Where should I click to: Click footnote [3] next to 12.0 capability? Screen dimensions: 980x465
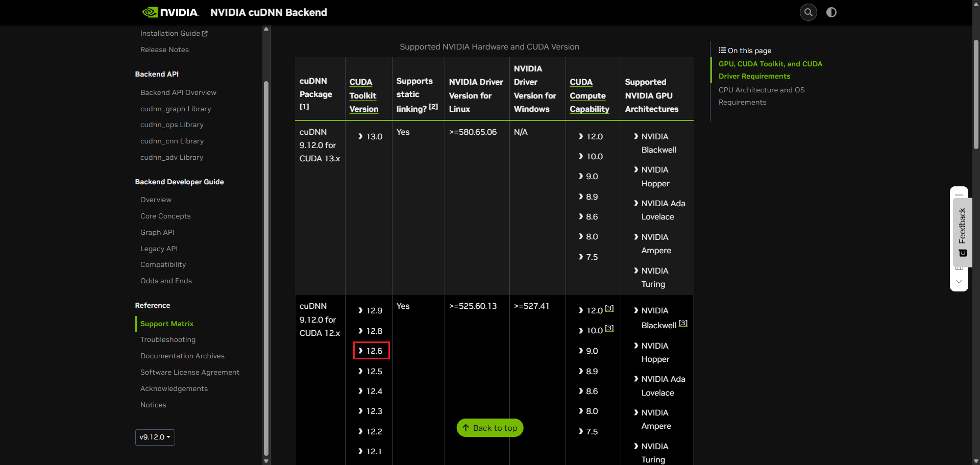(x=609, y=308)
